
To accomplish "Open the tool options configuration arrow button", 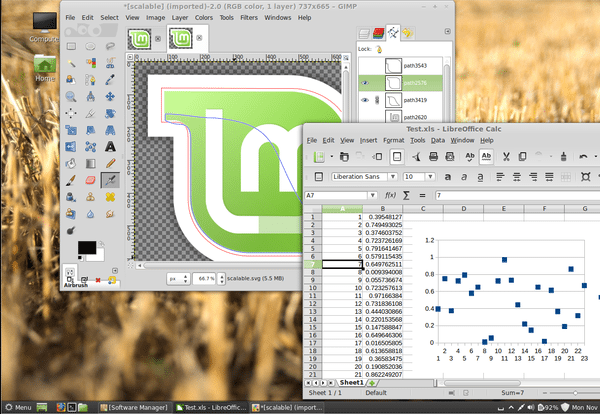I will pyautogui.click(x=114, y=271).
